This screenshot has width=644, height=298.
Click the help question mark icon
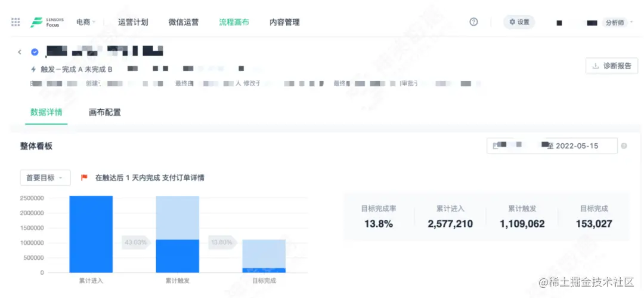coord(473,22)
